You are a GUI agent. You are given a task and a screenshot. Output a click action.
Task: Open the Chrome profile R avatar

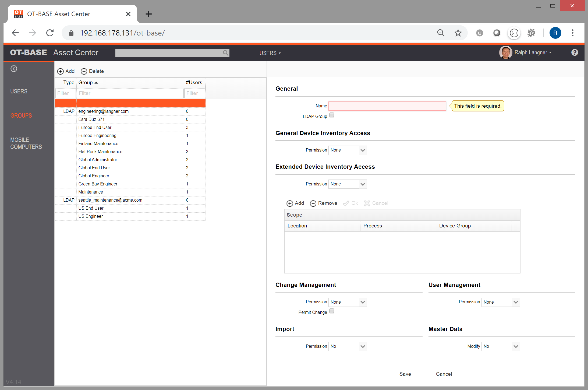coord(555,33)
